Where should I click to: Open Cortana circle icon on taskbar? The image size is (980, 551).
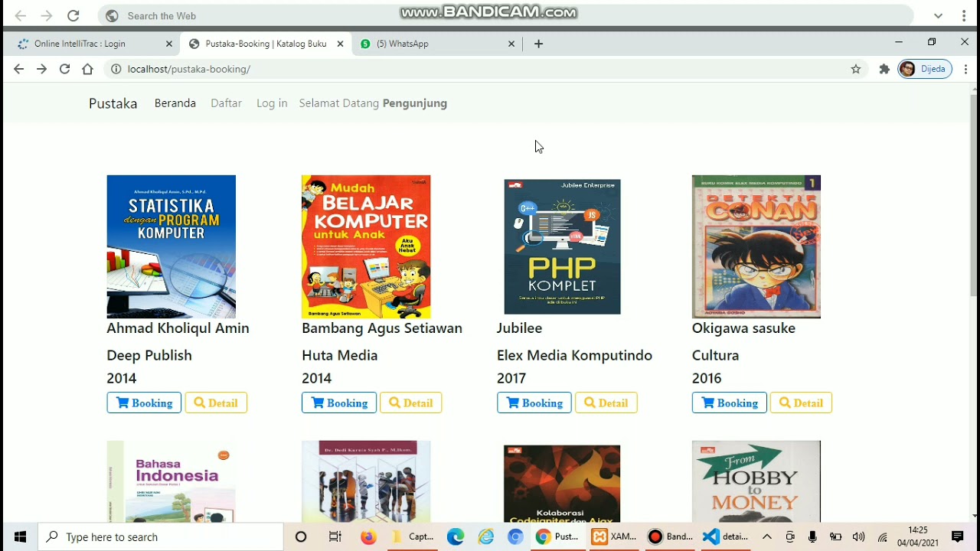(x=301, y=537)
